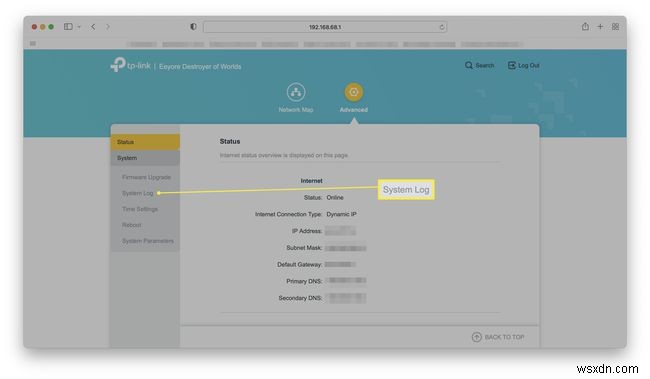Collapse the System sidebar section
Viewport: 650px width, 379px height.
(x=145, y=158)
